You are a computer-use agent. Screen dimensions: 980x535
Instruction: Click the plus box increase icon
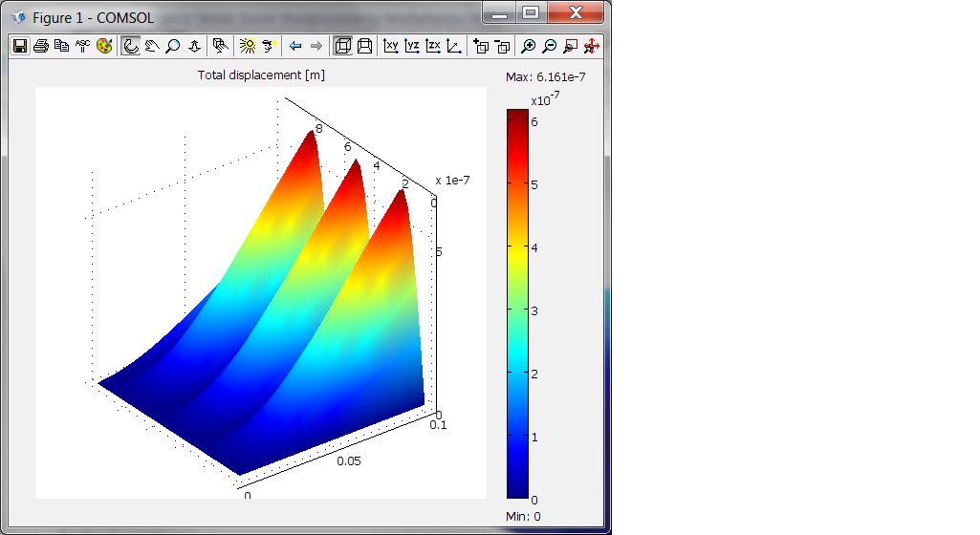pyautogui.click(x=481, y=46)
